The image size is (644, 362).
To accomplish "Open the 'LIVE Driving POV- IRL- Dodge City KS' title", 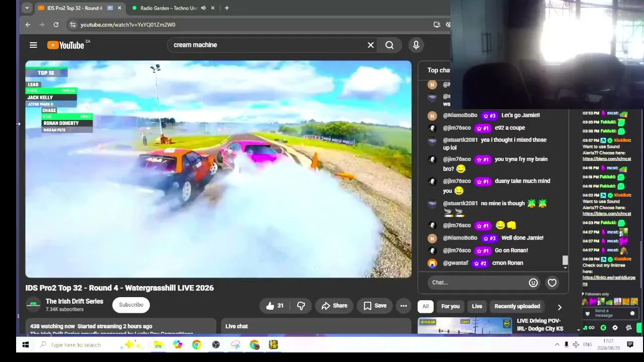I will click(540, 325).
